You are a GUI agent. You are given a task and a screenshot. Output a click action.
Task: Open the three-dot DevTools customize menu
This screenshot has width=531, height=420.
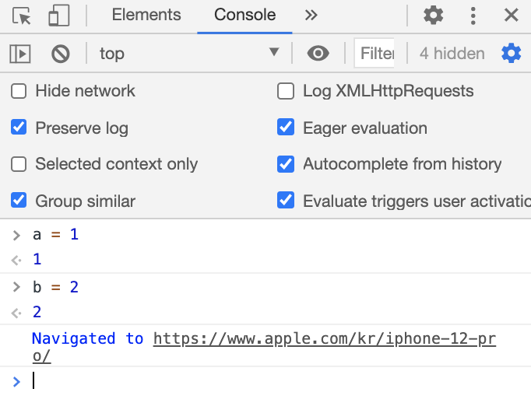pyautogui.click(x=473, y=15)
